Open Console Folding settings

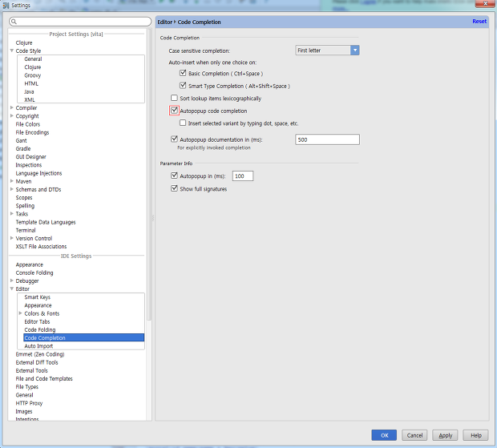pyautogui.click(x=34, y=272)
